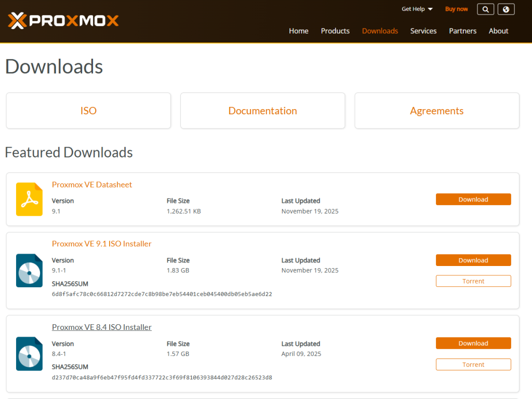Click Torrent for Proxmox VE 8.4
The image size is (532, 399).
coord(473,364)
